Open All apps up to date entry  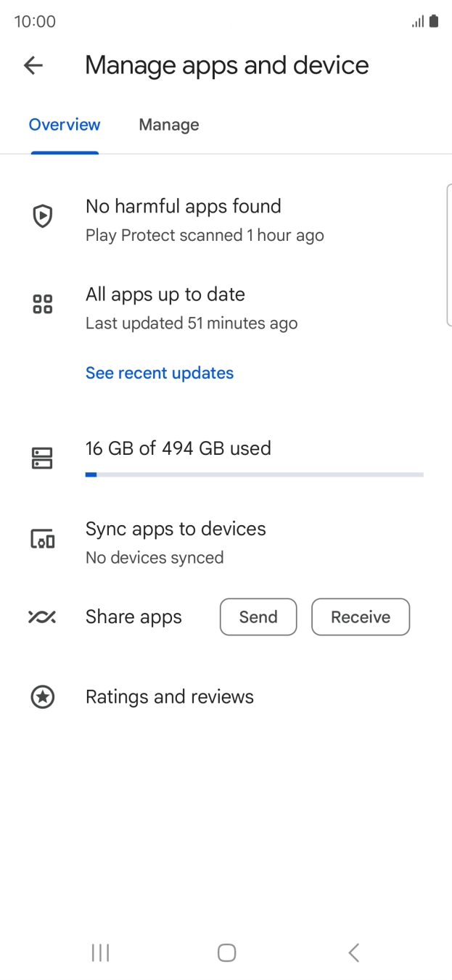point(165,295)
